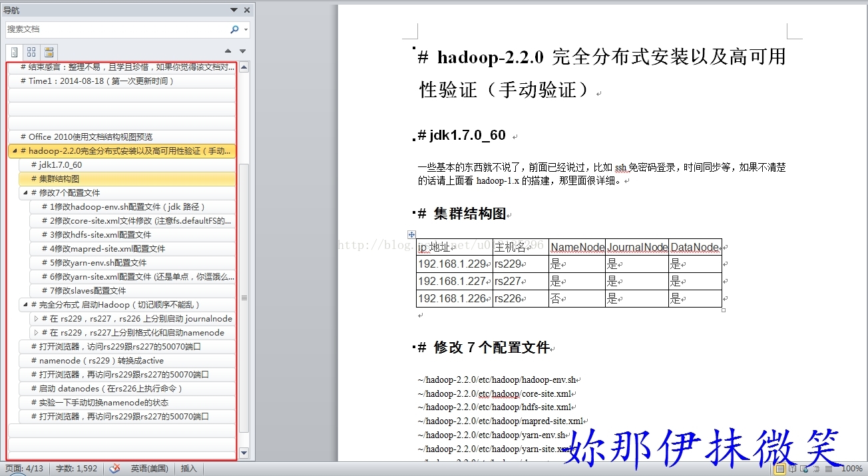Go to previous heading using up arrow
This screenshot has width=868, height=476.
228,51
